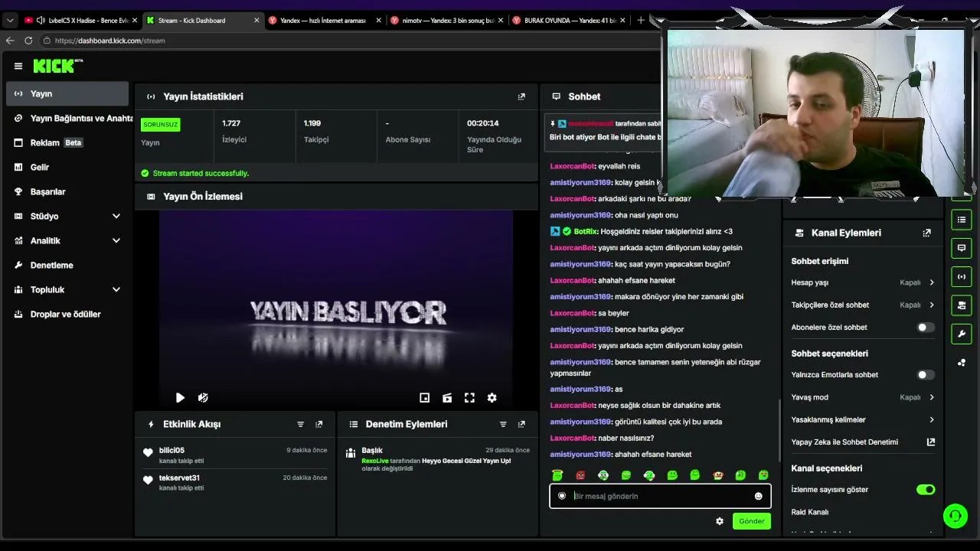Open preview player settings gear

coord(492,398)
